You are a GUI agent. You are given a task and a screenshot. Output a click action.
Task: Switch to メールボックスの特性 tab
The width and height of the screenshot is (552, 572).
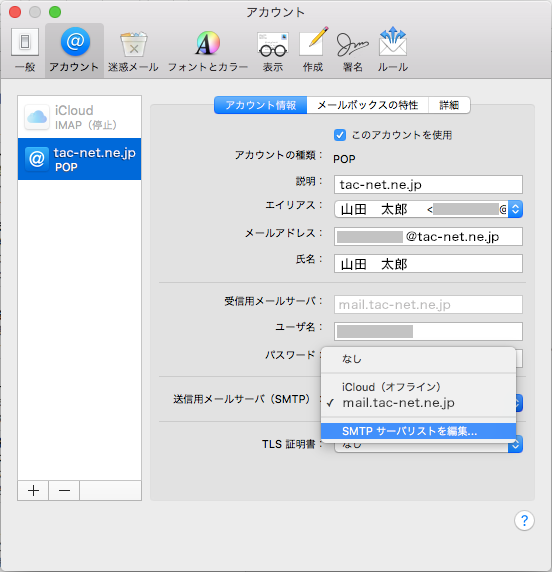click(x=367, y=105)
